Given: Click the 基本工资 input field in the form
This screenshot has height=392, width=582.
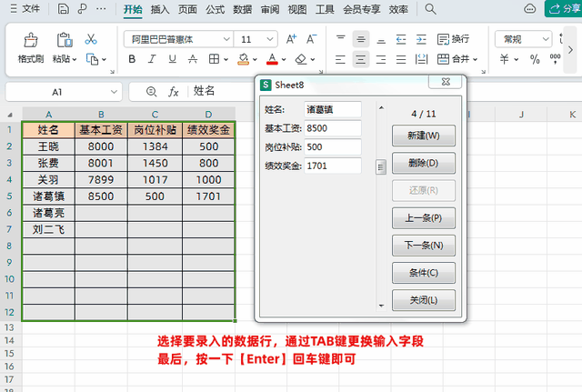Looking at the screenshot, I should 333,128.
